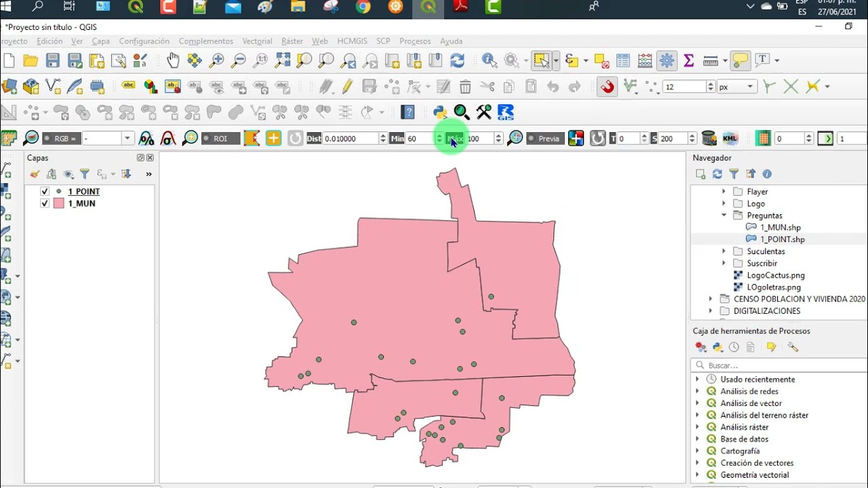Open the px snapping units dropdown
The height and width of the screenshot is (488, 868).
tap(736, 87)
